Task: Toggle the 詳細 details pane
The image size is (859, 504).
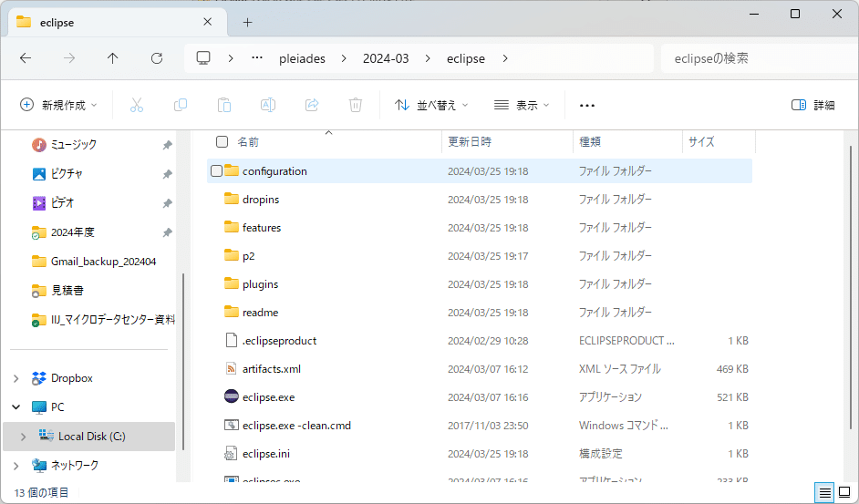Action: coord(813,105)
